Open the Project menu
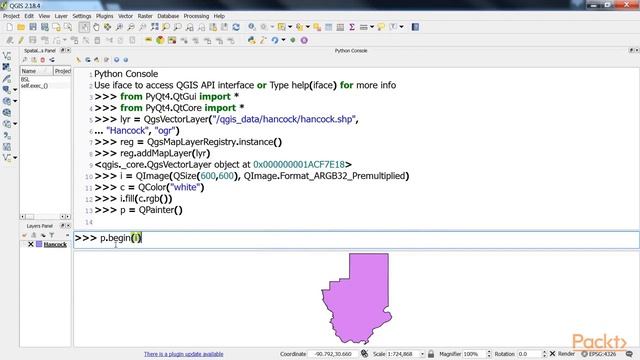The image size is (640, 360). click(11, 16)
